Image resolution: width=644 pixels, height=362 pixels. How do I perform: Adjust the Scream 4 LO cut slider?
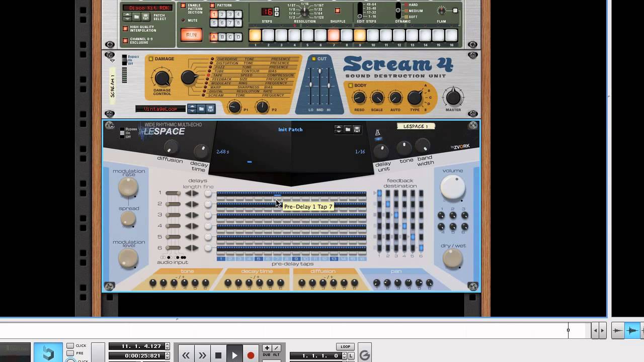[x=310, y=84]
